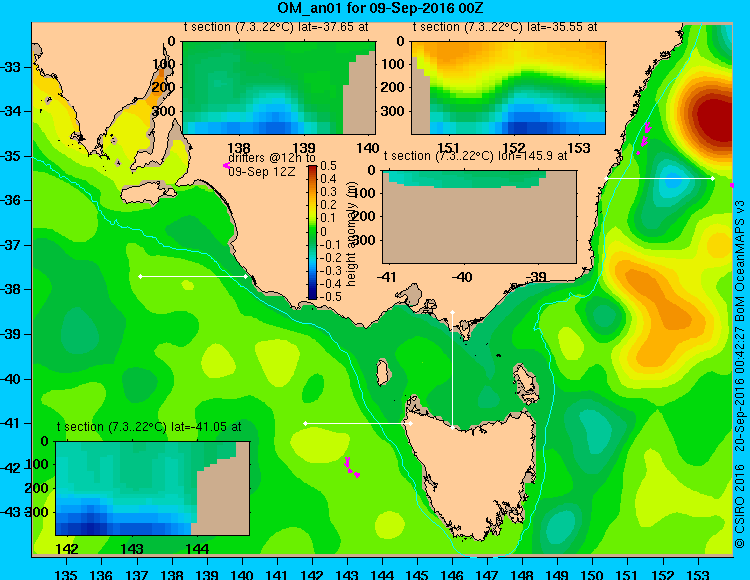
Task: Click the Tasmania landmass
Action: [474, 473]
